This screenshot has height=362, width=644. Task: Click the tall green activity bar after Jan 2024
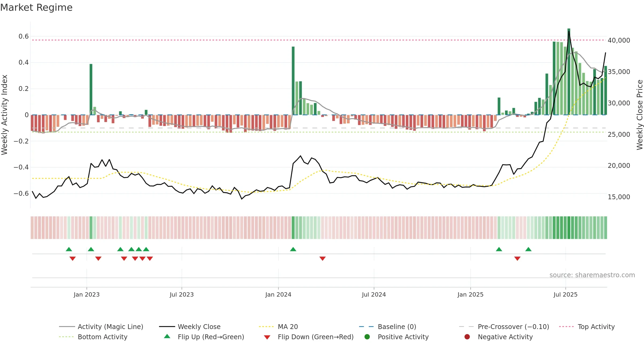click(x=293, y=81)
